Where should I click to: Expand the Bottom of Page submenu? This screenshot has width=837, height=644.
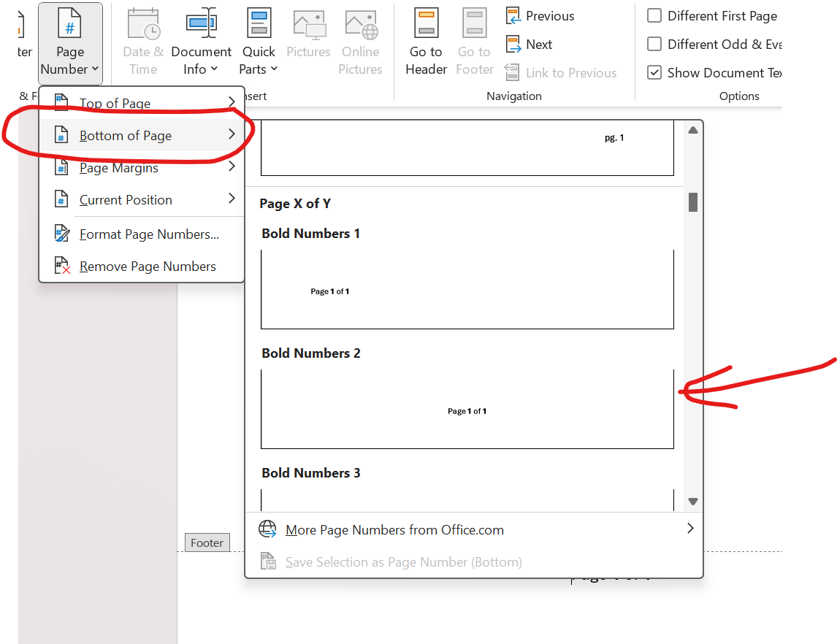(127, 135)
